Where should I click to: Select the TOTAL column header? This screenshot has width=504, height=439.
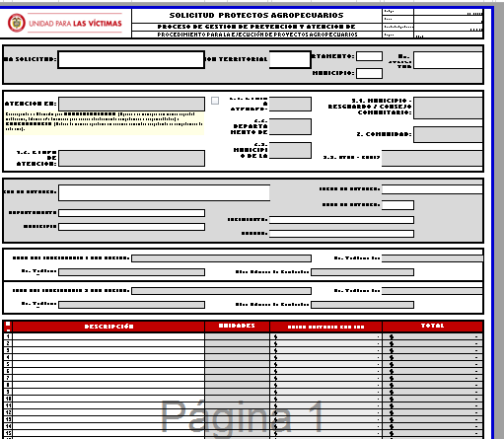coord(432,327)
